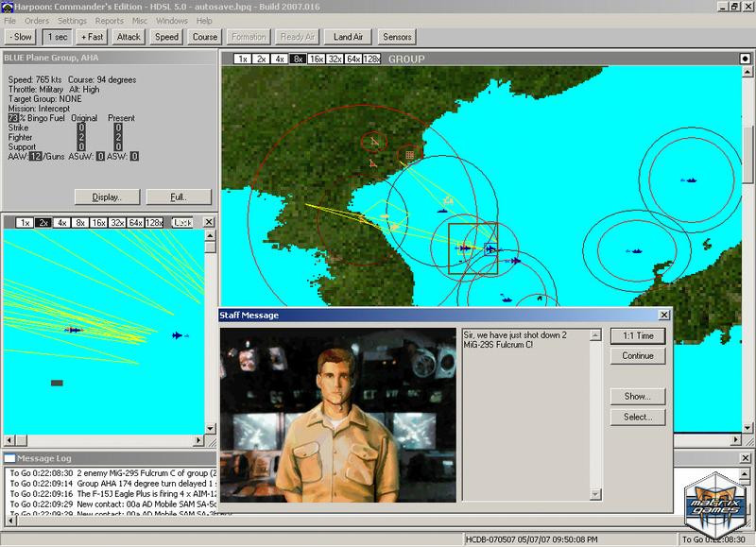This screenshot has width=756, height=547.
Task: Open the Windows menu
Action: click(x=172, y=21)
